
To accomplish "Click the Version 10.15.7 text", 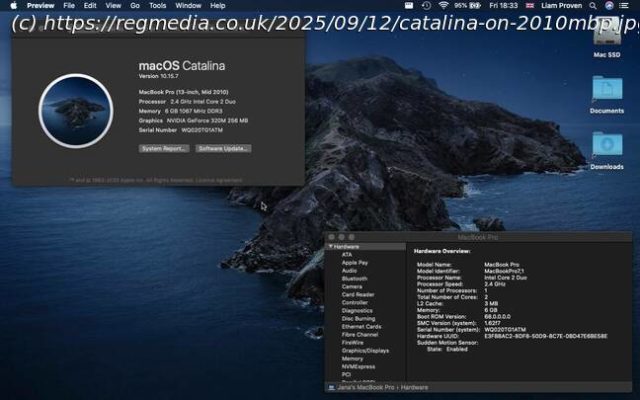I will click(x=158, y=76).
